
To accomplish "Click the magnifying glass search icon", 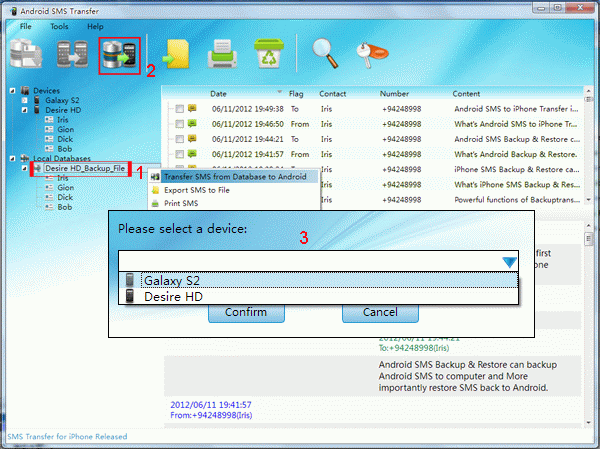I will tap(325, 53).
